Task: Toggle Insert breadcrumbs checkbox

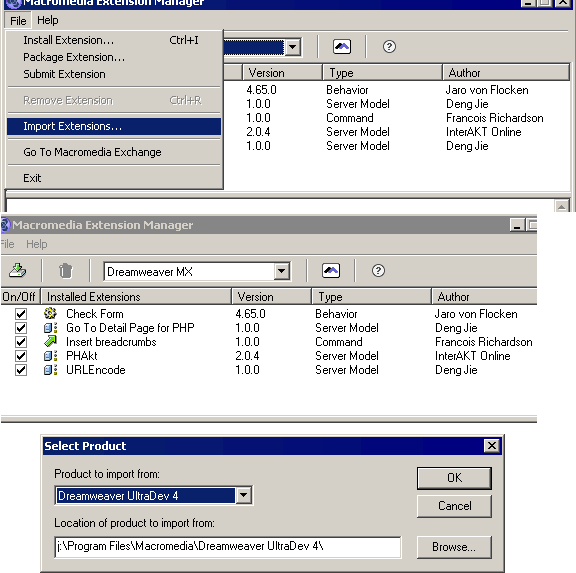Action: click(x=21, y=342)
